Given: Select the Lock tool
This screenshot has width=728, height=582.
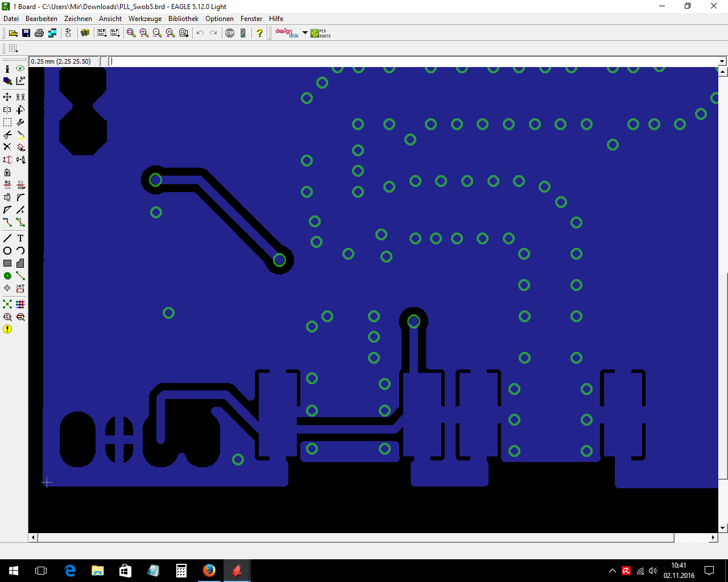Looking at the screenshot, I should [x=7, y=172].
